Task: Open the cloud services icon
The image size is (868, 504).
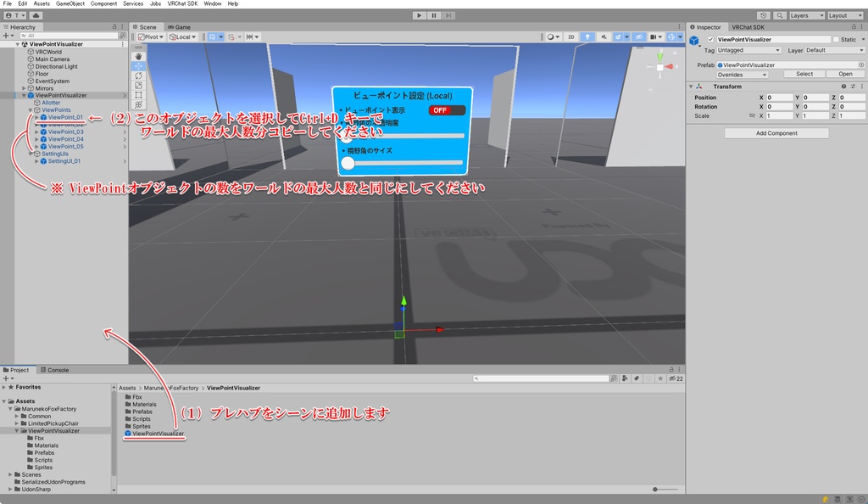Action: click(36, 15)
